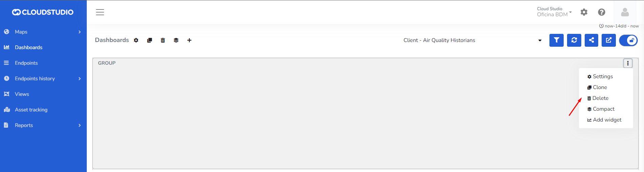Clone the dashboard using the toolbar icon
This screenshot has height=172, width=644.
click(149, 40)
